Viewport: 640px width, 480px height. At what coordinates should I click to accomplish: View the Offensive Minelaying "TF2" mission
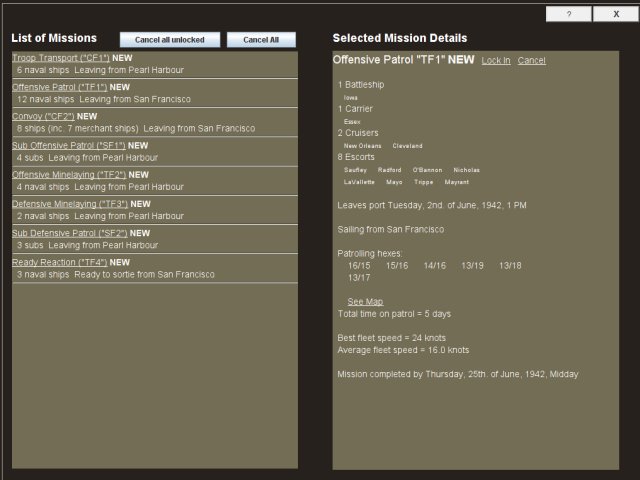click(69, 174)
